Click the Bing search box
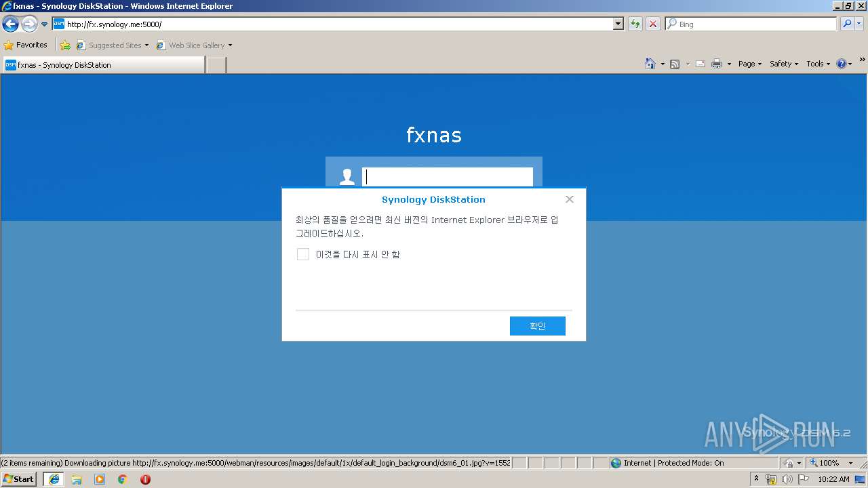 click(751, 24)
